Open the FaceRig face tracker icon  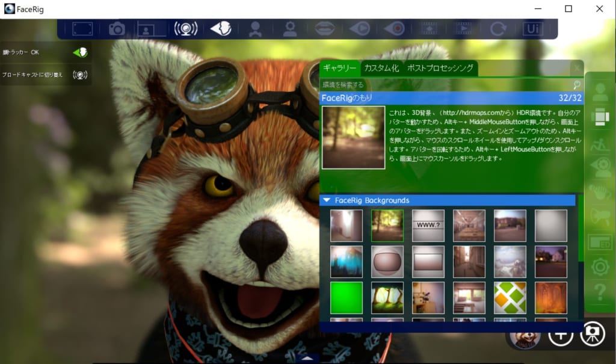(x=220, y=28)
